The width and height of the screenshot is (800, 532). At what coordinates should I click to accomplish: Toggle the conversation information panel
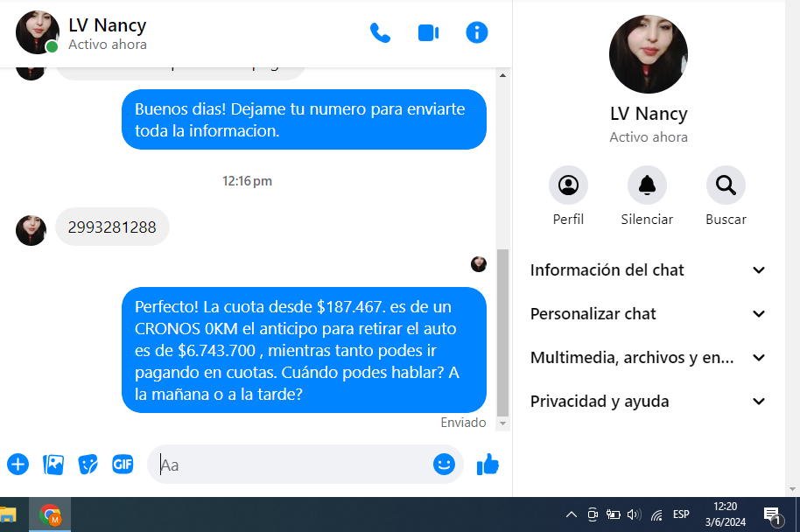click(476, 33)
